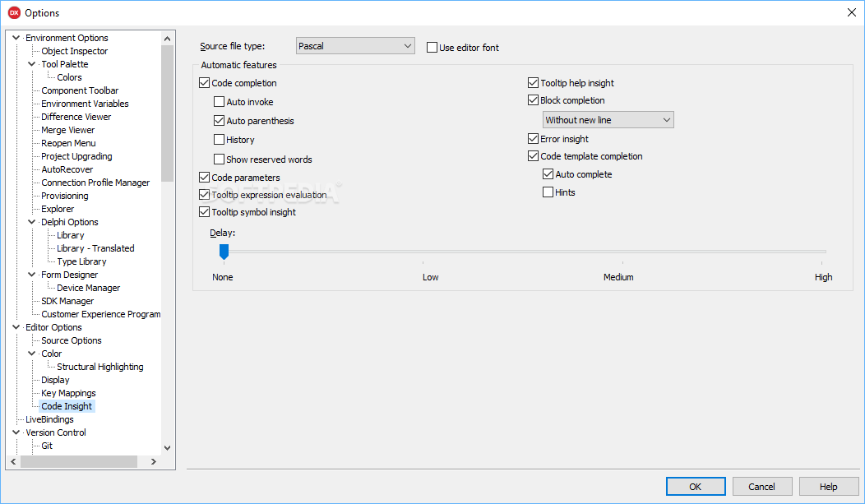The width and height of the screenshot is (865, 504).
Task: Open Provisioning settings page
Action: (x=64, y=196)
